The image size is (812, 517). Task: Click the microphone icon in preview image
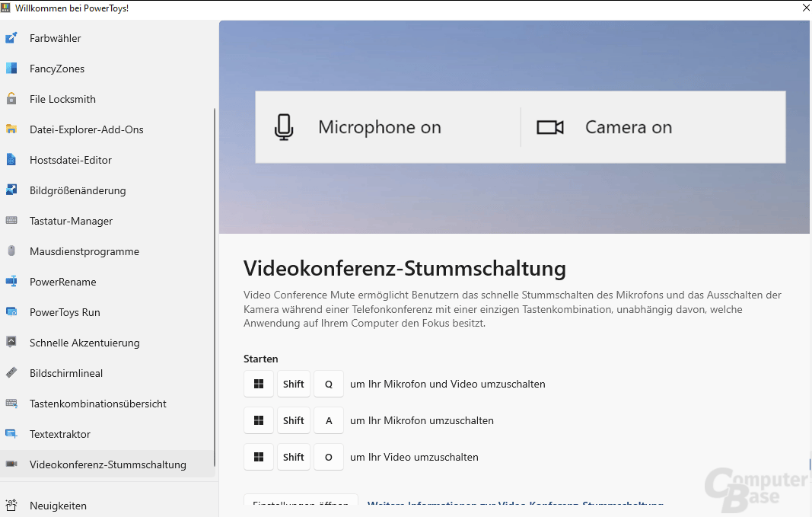click(284, 127)
